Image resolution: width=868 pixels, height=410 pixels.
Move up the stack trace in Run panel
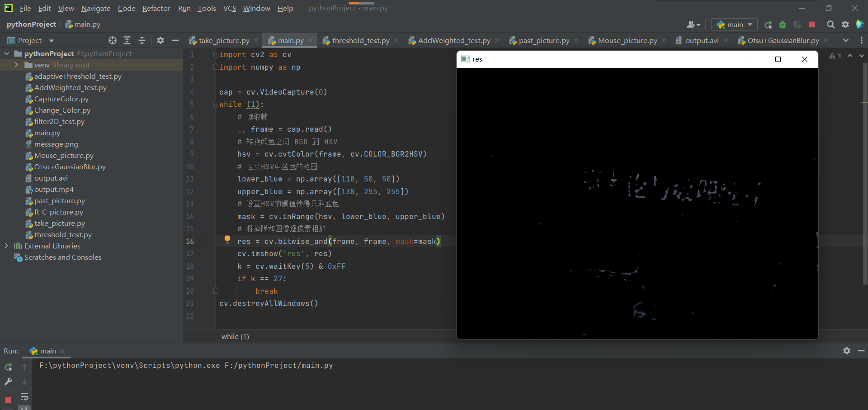(24, 367)
